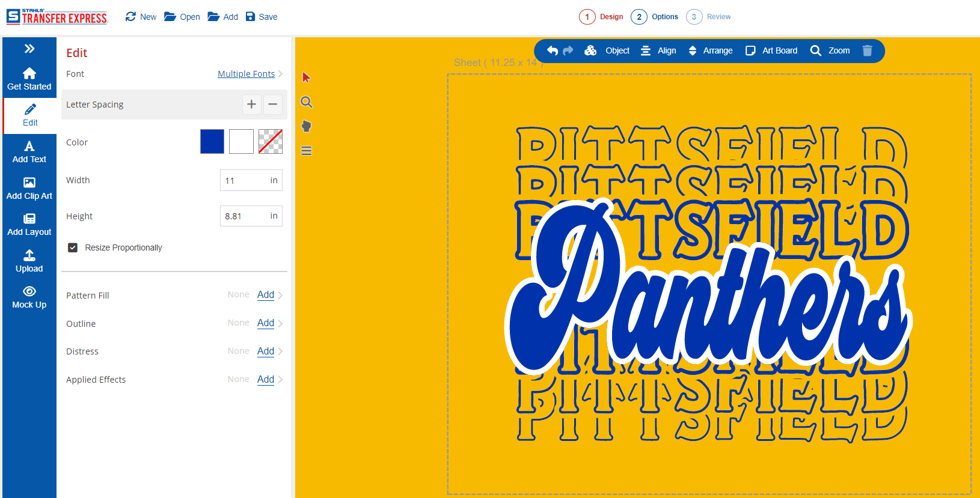
Task: Pick the blue color swatch
Action: coord(212,142)
